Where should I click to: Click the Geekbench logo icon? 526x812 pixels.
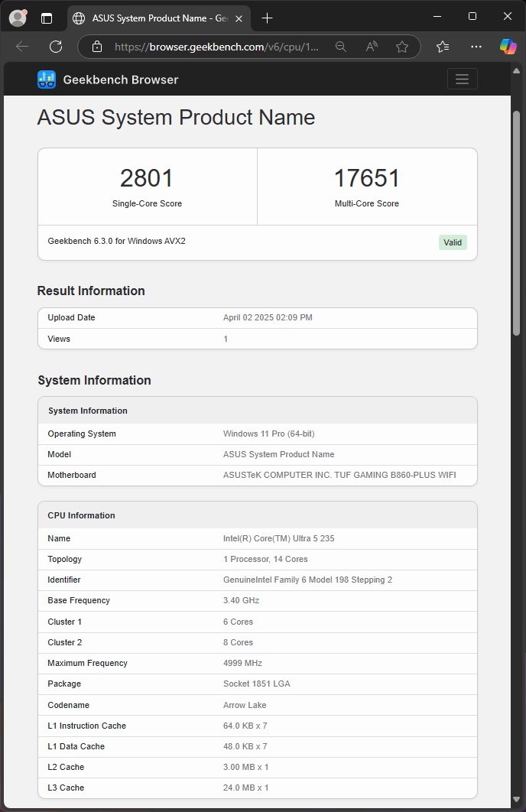click(47, 80)
